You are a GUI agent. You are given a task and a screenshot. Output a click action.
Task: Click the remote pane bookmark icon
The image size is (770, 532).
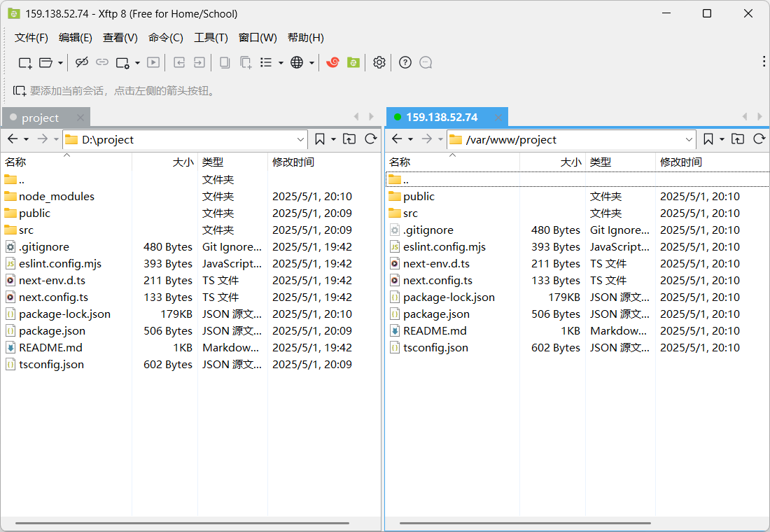click(x=708, y=139)
